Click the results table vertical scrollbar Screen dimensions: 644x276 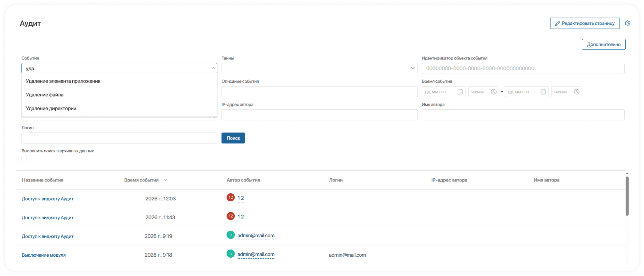627,196
